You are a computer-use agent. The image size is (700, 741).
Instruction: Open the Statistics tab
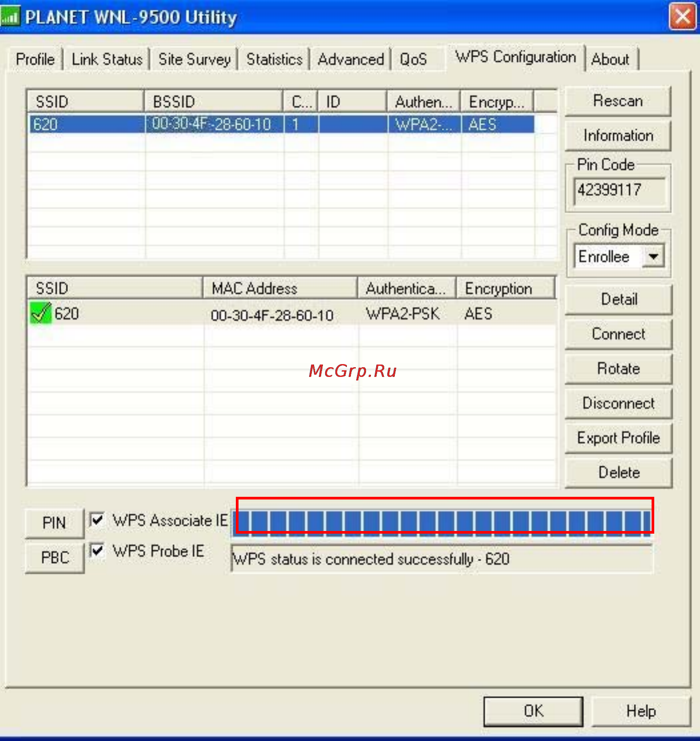(274, 59)
